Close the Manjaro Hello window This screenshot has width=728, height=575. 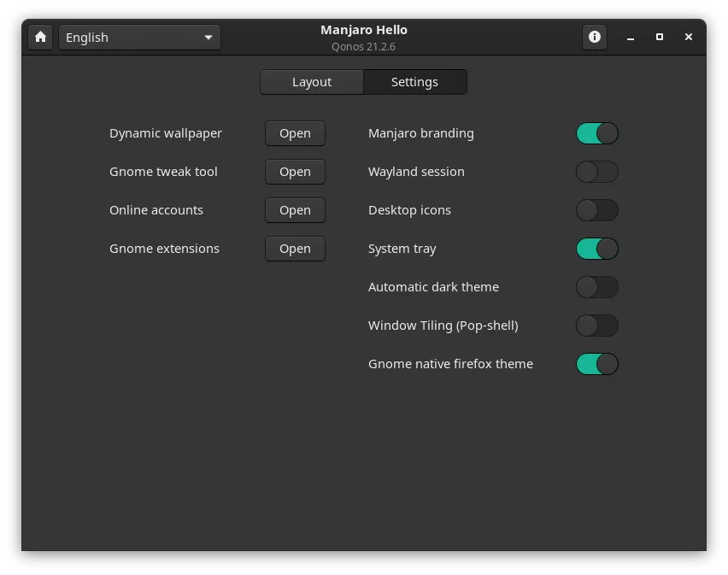pyautogui.click(x=689, y=38)
